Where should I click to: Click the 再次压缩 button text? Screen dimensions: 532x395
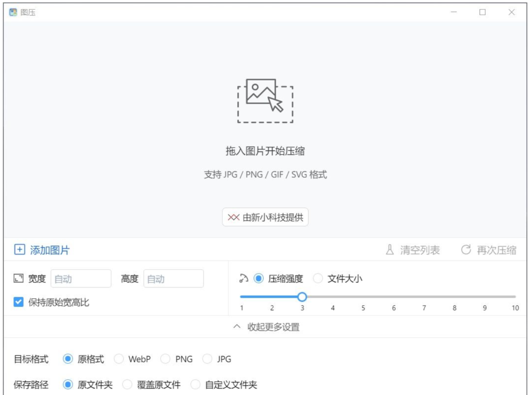click(x=496, y=250)
